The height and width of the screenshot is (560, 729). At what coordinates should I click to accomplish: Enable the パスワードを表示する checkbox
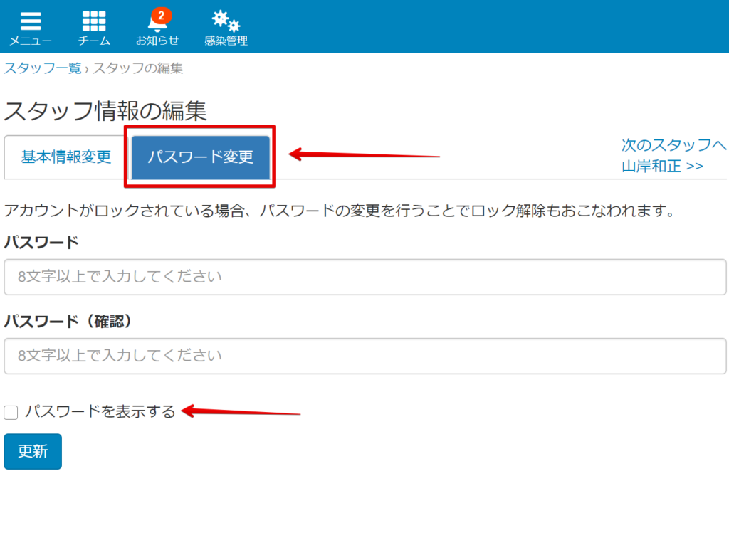pyautogui.click(x=11, y=411)
